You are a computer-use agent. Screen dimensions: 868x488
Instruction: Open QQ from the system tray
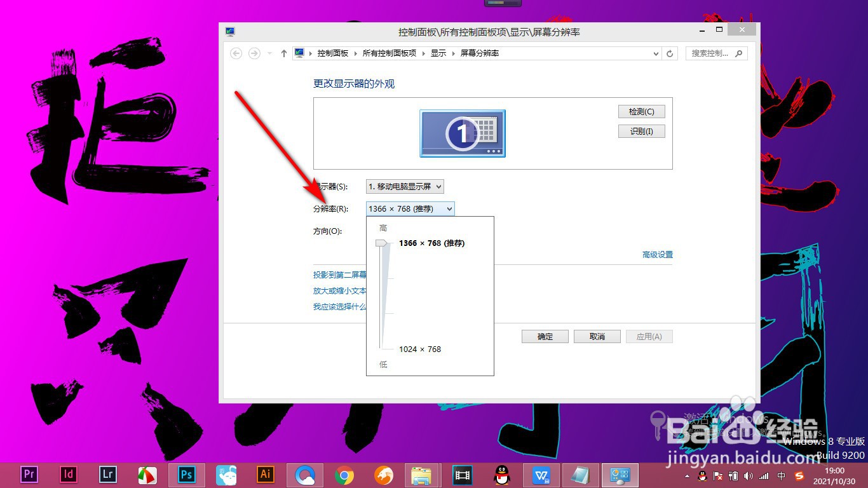[702, 475]
